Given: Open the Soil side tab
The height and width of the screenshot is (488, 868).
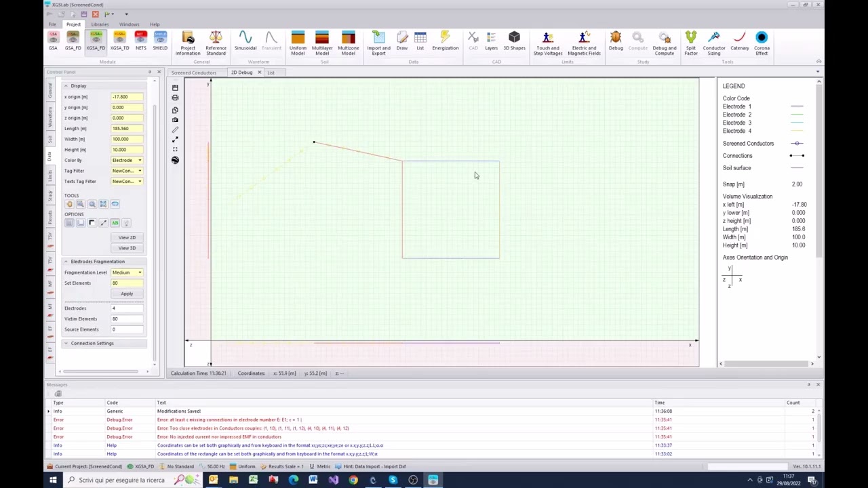Looking at the screenshot, I should pyautogui.click(x=50, y=139).
